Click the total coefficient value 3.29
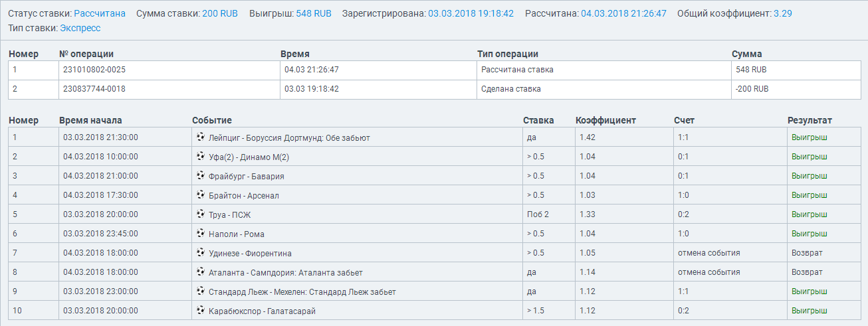Image resolution: width=868 pixels, height=326 pixels. point(782,13)
